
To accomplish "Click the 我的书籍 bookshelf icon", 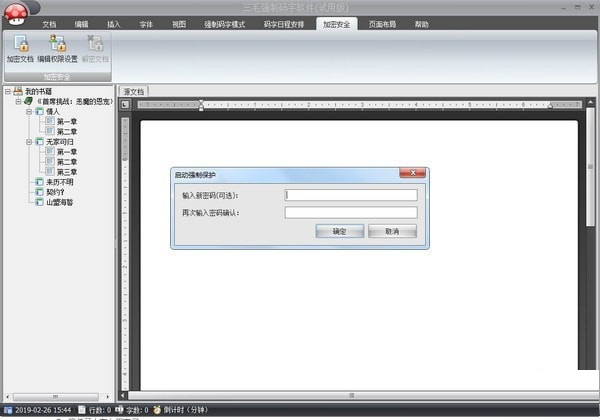I will tap(18, 91).
